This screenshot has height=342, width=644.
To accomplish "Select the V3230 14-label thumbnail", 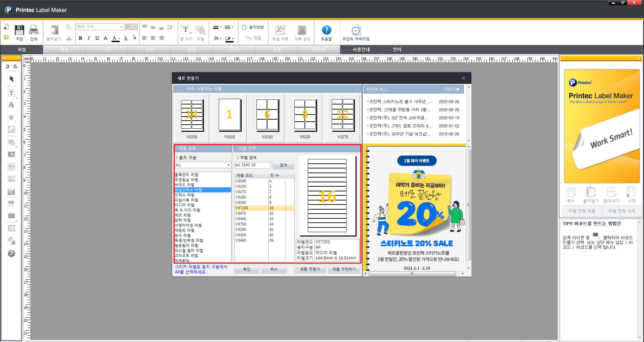I will [192, 118].
